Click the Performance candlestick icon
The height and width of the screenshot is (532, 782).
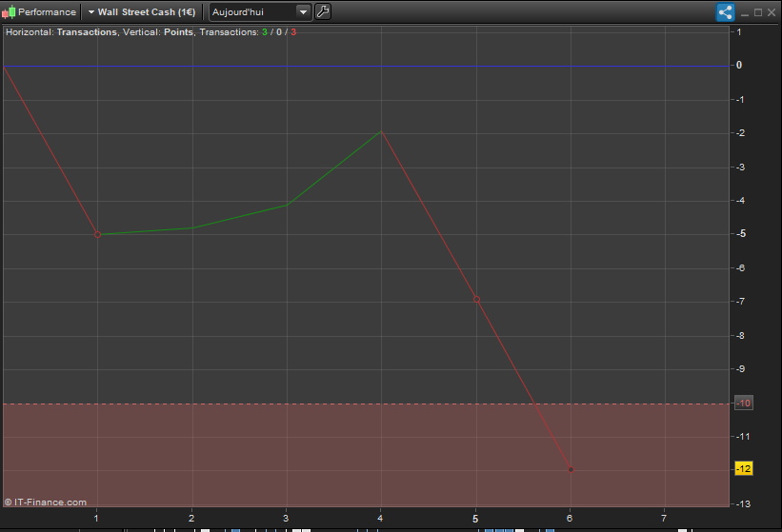pyautogui.click(x=9, y=11)
